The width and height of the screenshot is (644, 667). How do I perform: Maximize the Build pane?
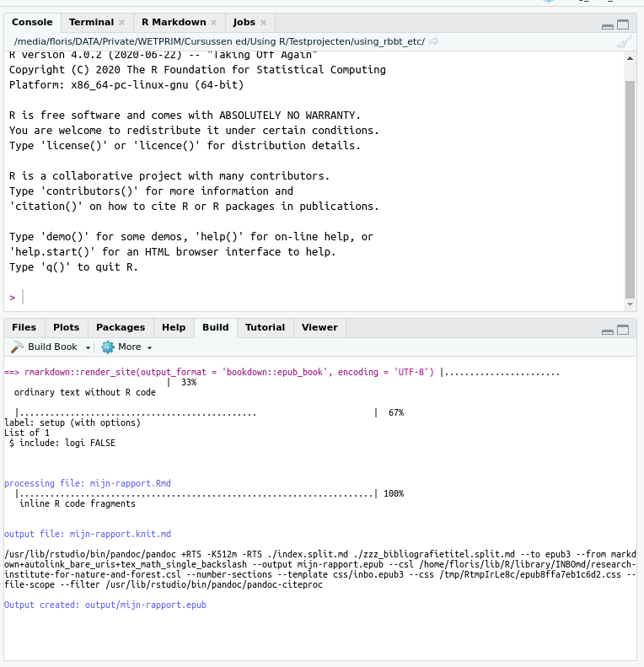(x=623, y=330)
